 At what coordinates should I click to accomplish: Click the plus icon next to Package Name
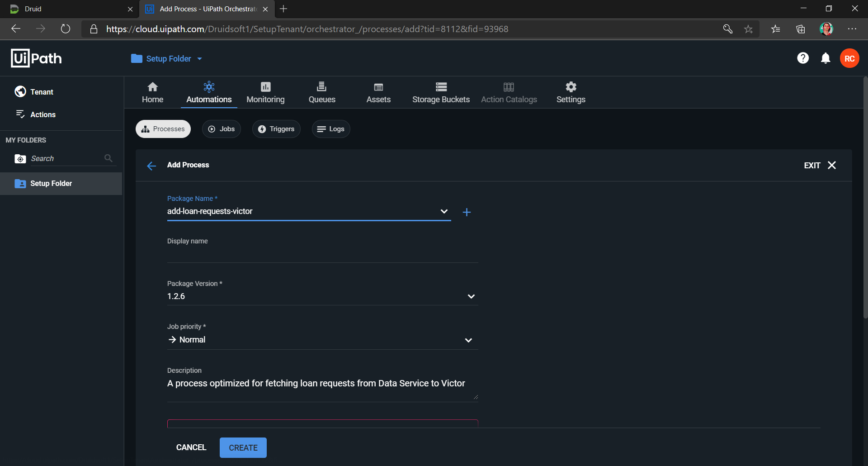[x=467, y=212]
